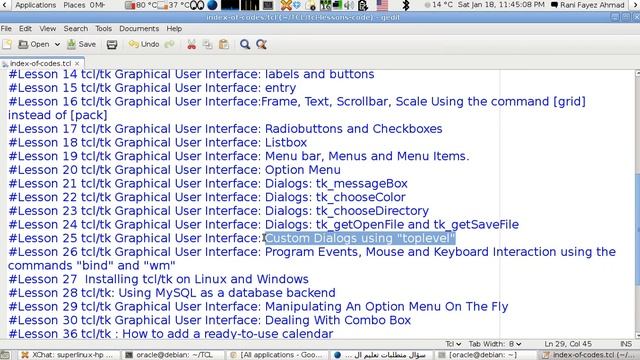Open the Places menu in top panel
This screenshot has height=360, width=640.
[74, 5]
